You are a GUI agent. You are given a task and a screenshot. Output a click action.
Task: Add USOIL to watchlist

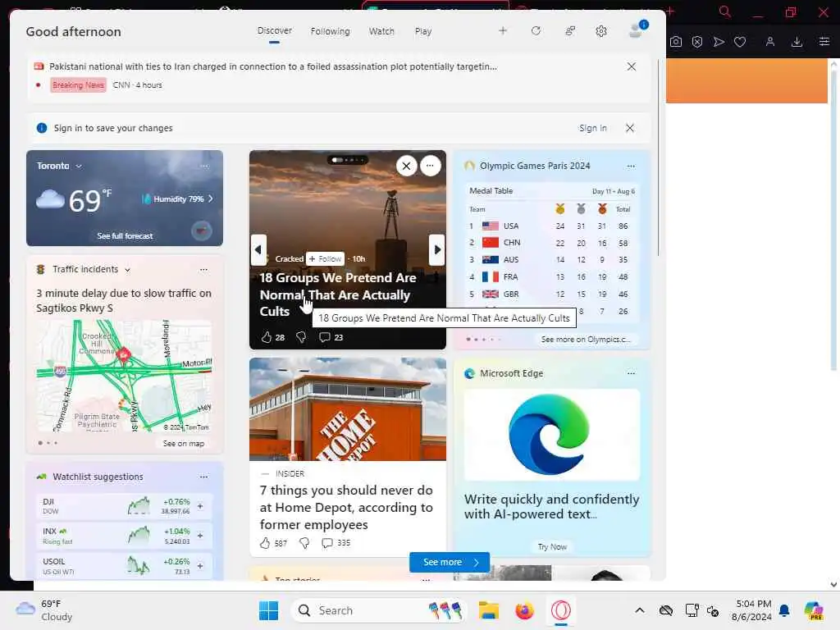[x=200, y=566]
